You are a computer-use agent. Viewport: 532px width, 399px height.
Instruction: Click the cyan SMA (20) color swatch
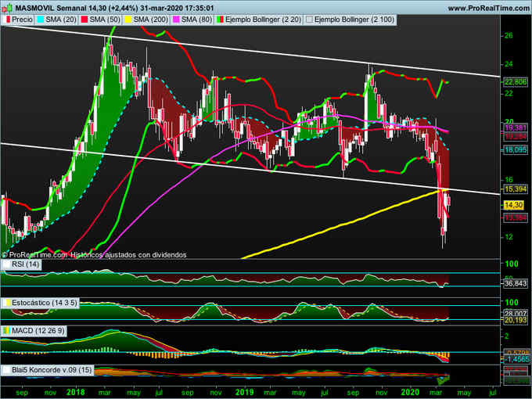point(41,20)
